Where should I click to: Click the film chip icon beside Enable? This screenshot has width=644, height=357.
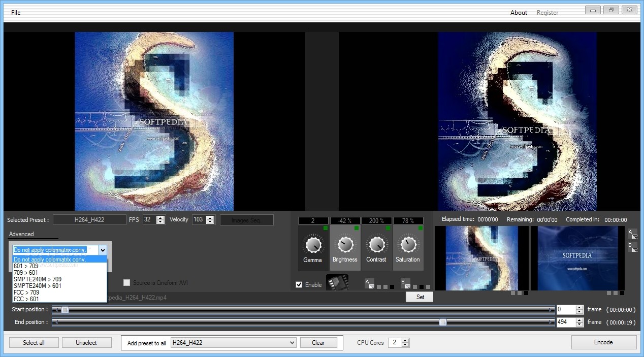[337, 282]
